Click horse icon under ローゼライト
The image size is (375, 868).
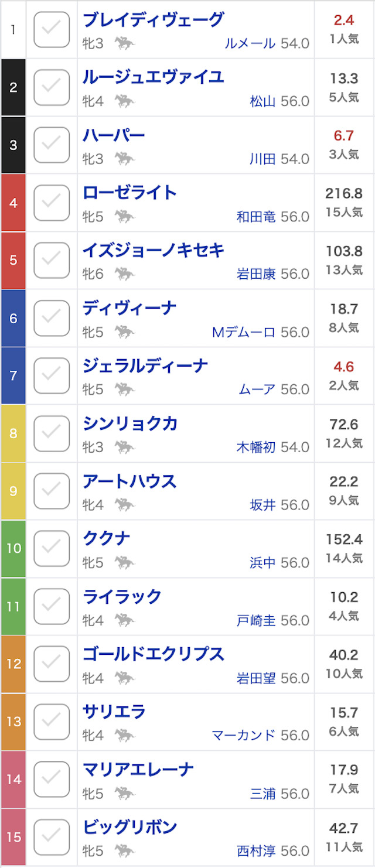click(124, 217)
